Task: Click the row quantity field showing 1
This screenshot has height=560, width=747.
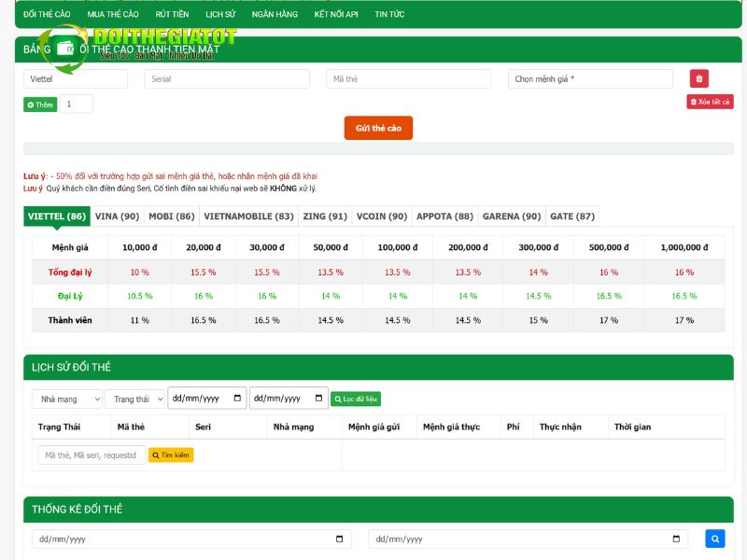Action: point(77,105)
